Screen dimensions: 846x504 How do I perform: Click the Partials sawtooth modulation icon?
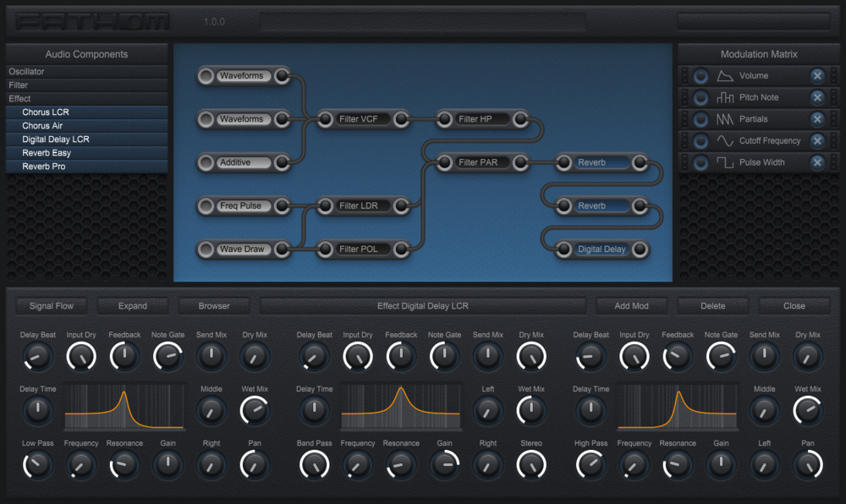pyautogui.click(x=725, y=119)
